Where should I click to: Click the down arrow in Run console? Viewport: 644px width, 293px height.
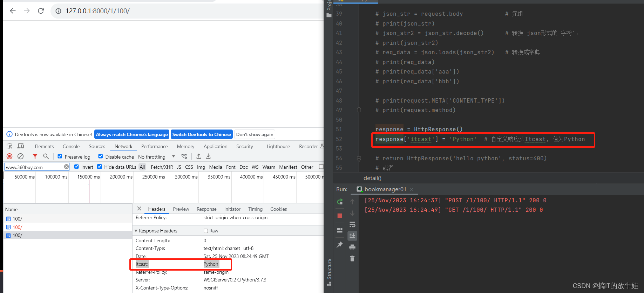352,213
